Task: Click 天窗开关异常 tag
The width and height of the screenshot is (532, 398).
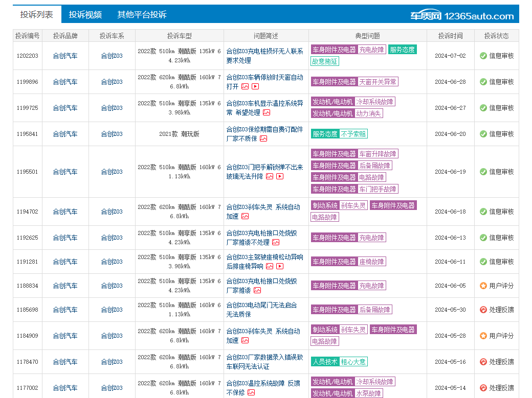Action: point(378,82)
